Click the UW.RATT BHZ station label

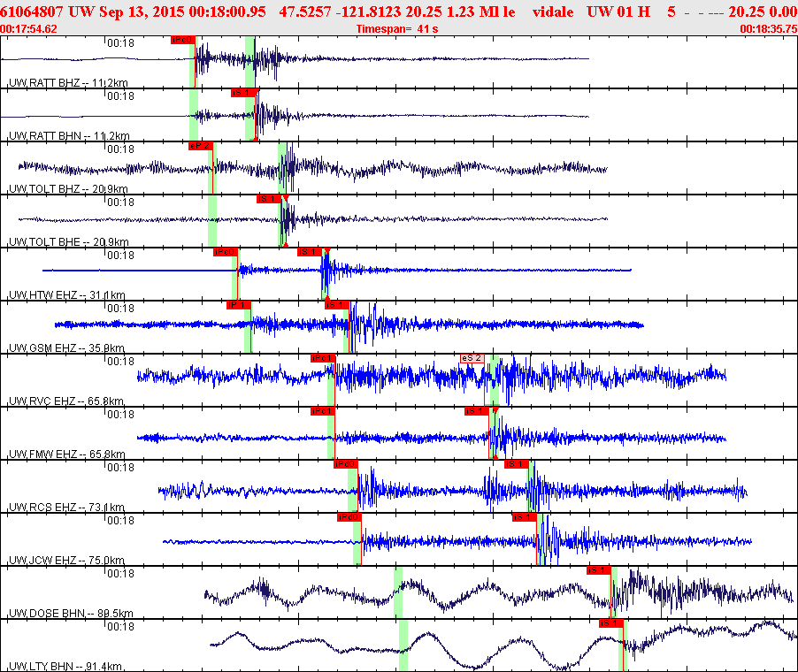pos(68,82)
